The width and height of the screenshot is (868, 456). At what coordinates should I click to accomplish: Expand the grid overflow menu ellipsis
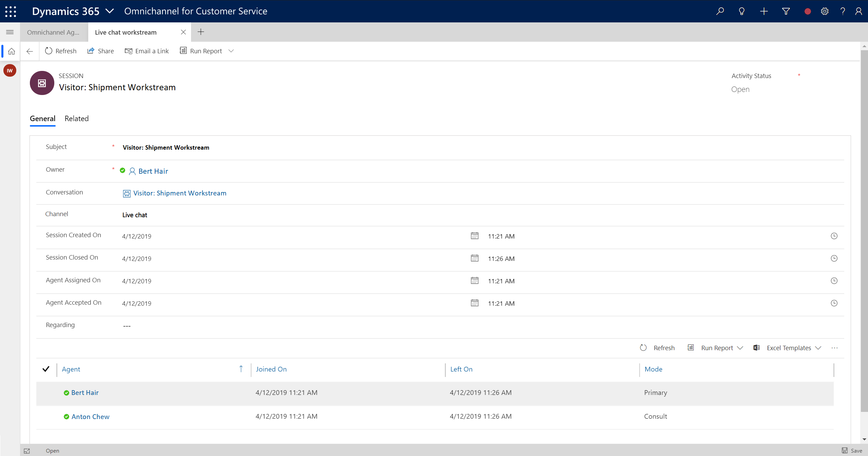tap(835, 348)
